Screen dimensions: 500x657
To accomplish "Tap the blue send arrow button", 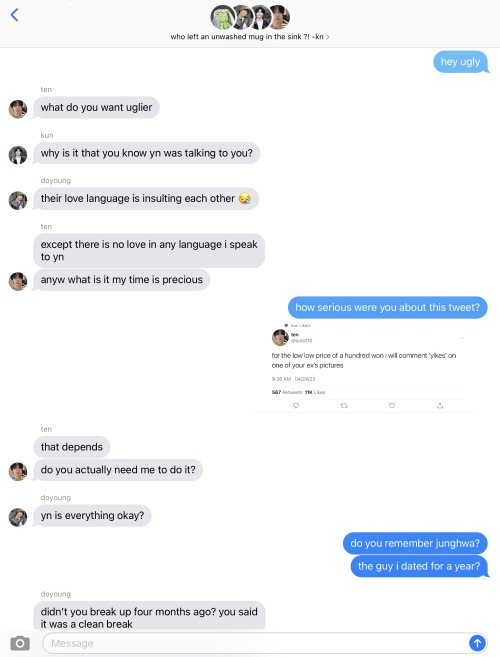I will click(x=477, y=642).
